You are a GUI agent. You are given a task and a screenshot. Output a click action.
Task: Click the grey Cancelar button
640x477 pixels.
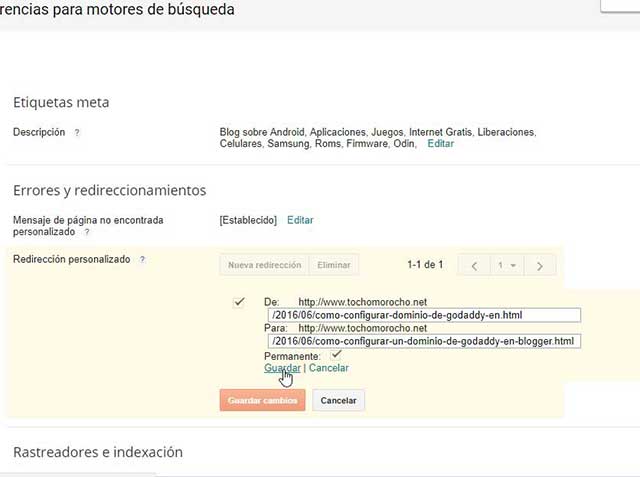click(x=338, y=400)
